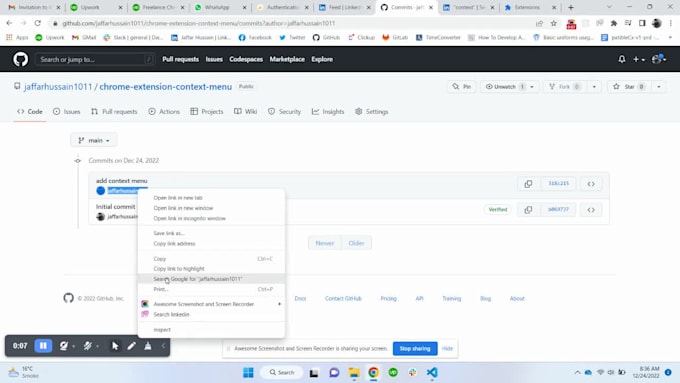Open the jaffarhussain1011 owner link

(58, 87)
